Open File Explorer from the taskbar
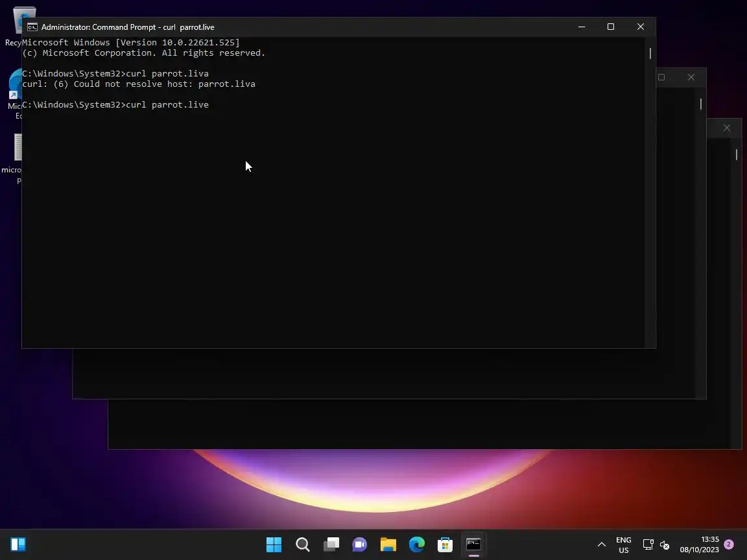The height and width of the screenshot is (560, 747). click(388, 544)
